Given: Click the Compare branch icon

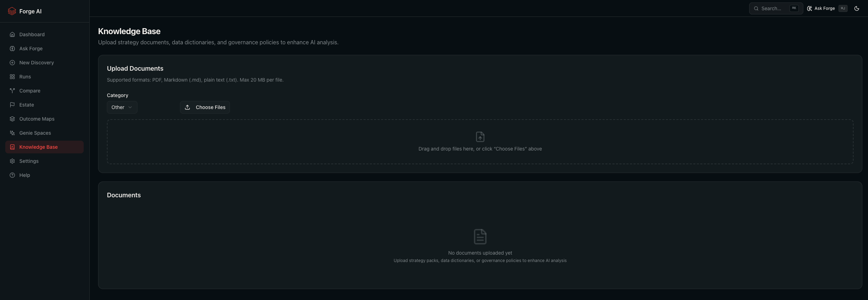Looking at the screenshot, I should pyautogui.click(x=12, y=91).
